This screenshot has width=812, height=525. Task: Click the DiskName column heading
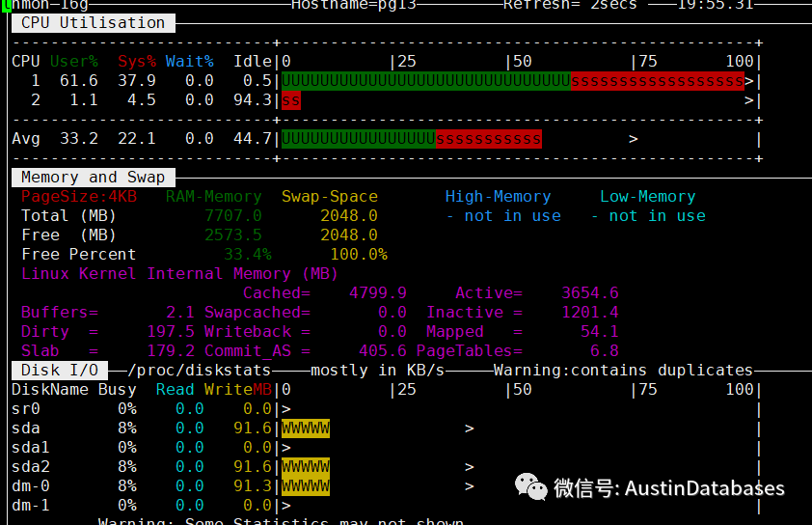click(x=50, y=390)
